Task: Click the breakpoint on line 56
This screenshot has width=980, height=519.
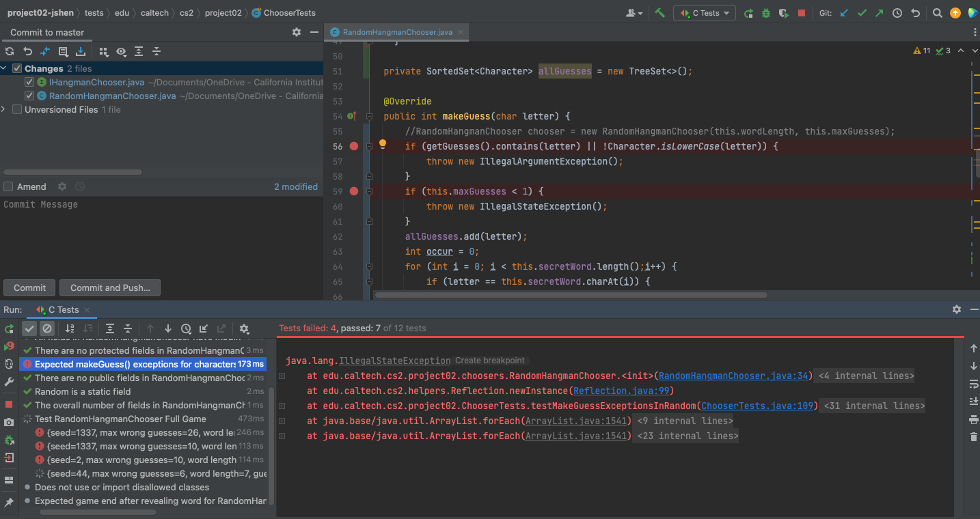Action: click(354, 146)
